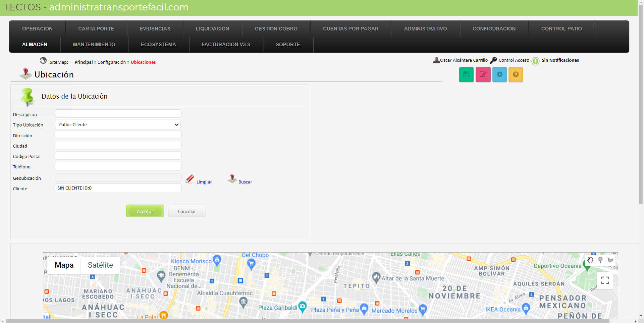Screen dimensions: 644x323
Task: Click the Buscar geolocation link
Action: pos(245,182)
